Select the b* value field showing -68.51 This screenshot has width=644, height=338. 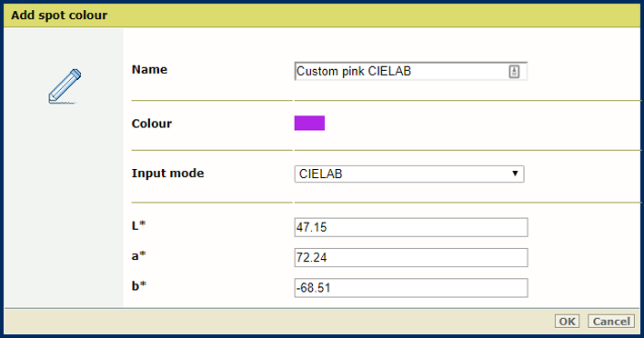pyautogui.click(x=411, y=288)
